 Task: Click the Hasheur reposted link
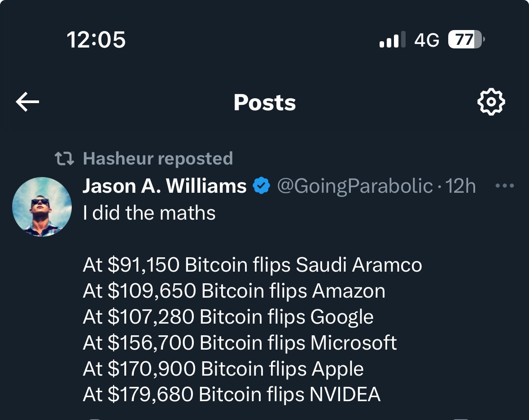click(158, 159)
